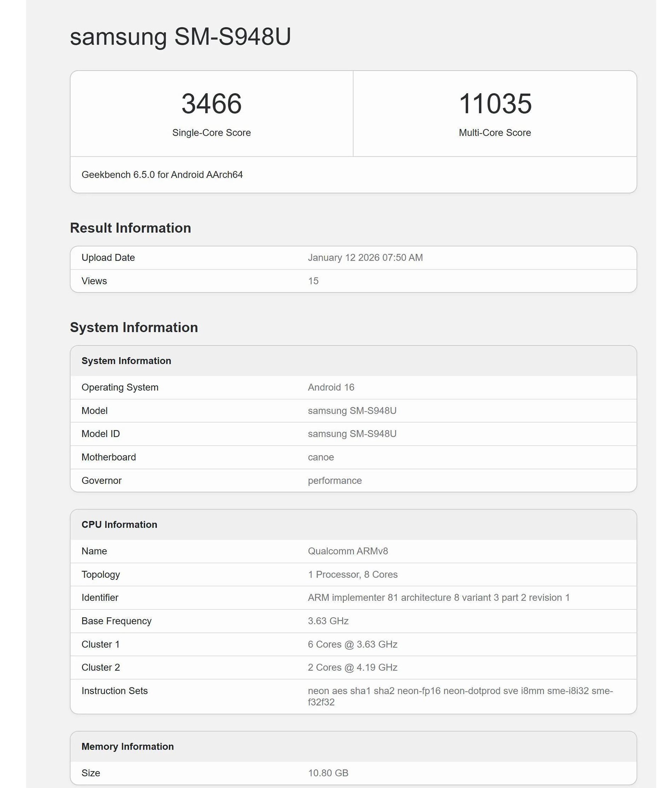Select the Cluster 2 row at 4.19 GHz
This screenshot has height=788, width=672.
352,667
